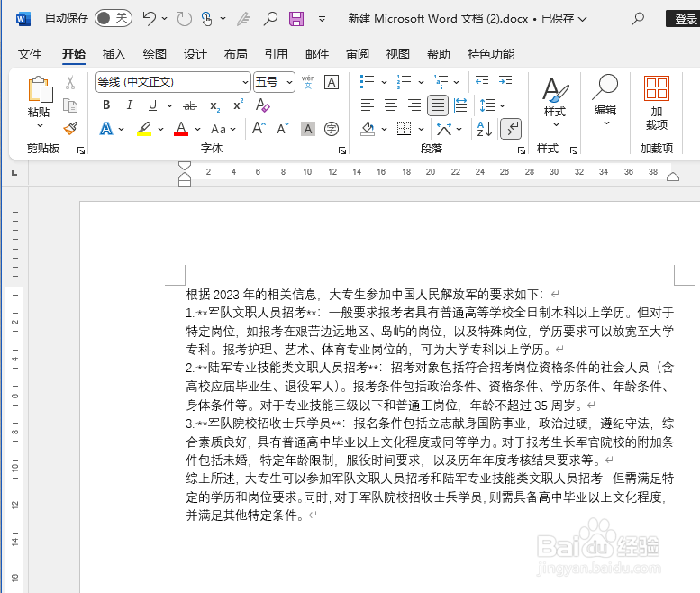700x593 pixels.
Task: Decrease paragraph indent
Action: [x=482, y=82]
